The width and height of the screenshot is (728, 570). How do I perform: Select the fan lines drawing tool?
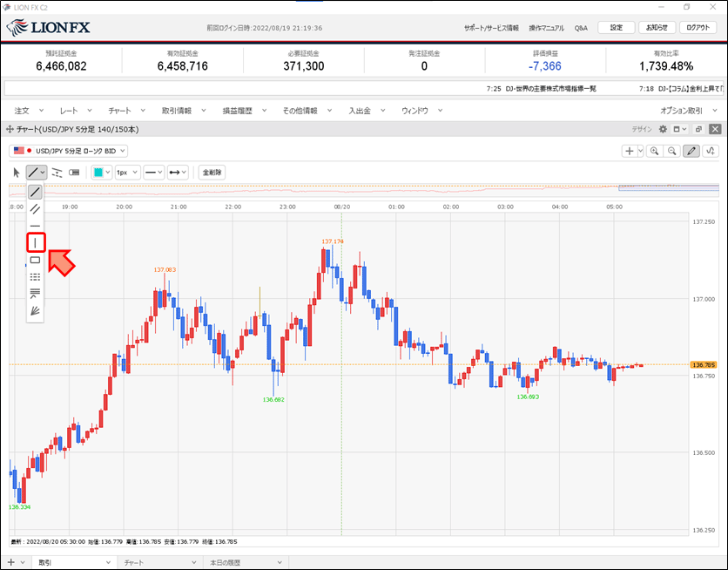pos(36,311)
